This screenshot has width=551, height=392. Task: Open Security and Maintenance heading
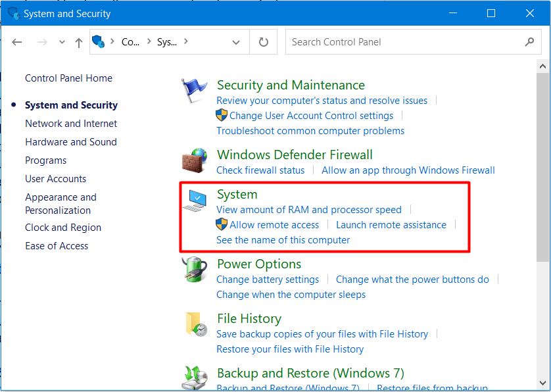pos(291,85)
